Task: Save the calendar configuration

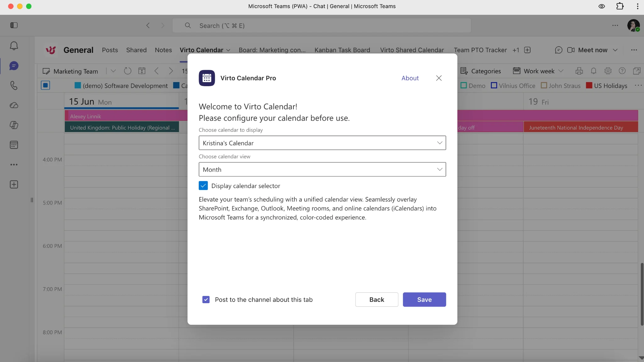Action: point(424,299)
